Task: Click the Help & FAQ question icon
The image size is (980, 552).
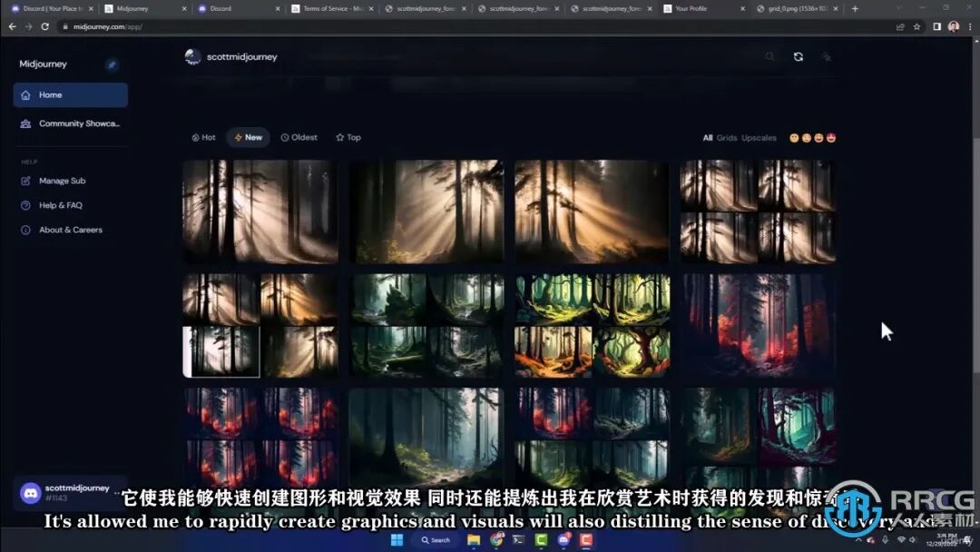Action: [x=25, y=205]
